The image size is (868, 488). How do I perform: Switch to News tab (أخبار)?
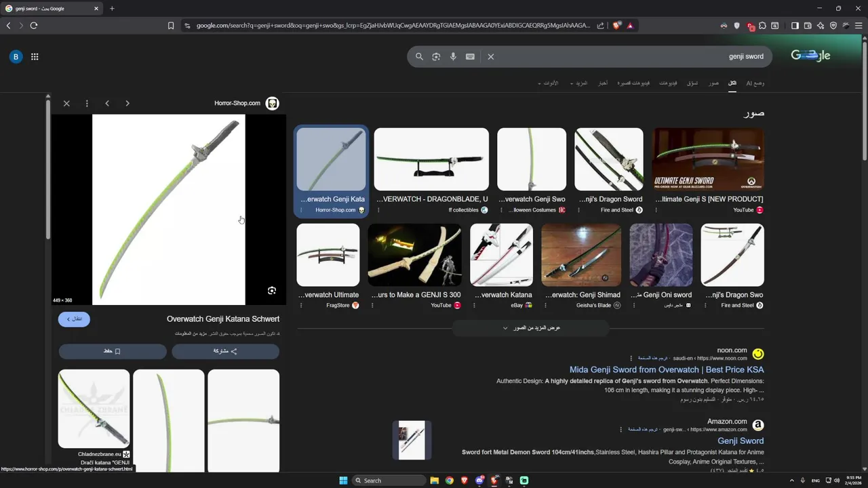tap(602, 83)
